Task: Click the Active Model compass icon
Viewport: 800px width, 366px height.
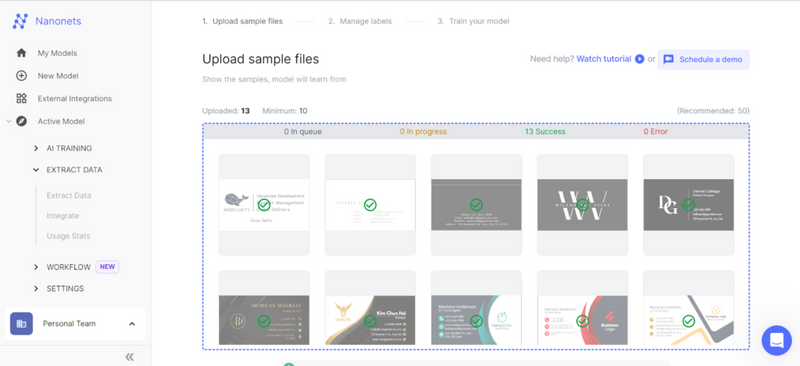Action: click(x=21, y=121)
